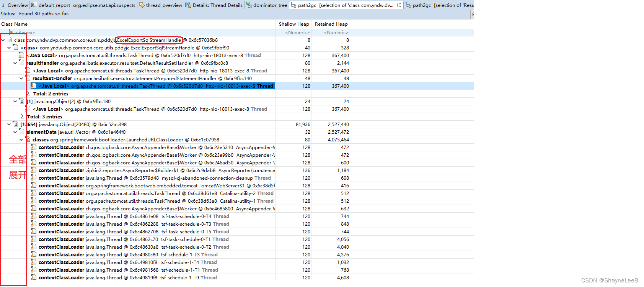The width and height of the screenshot is (644, 287).
Task: Click the 2,144 retained heap value
Action: coord(343,63)
